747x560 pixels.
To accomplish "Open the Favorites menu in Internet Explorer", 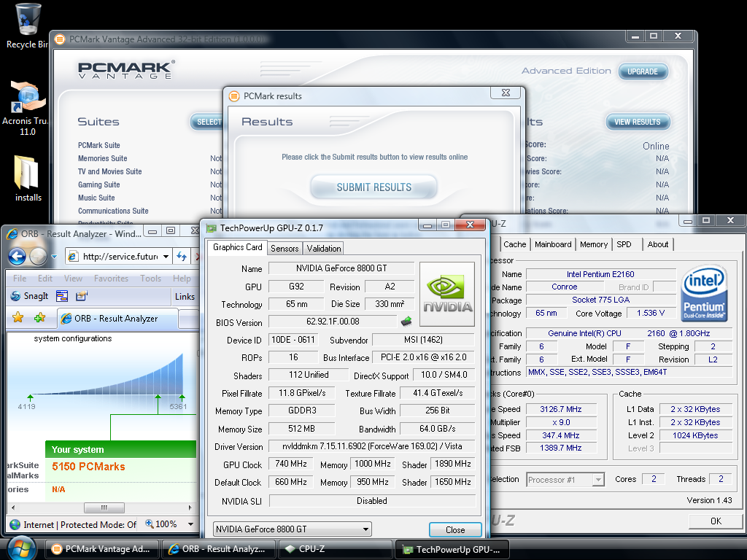I will pyautogui.click(x=111, y=278).
